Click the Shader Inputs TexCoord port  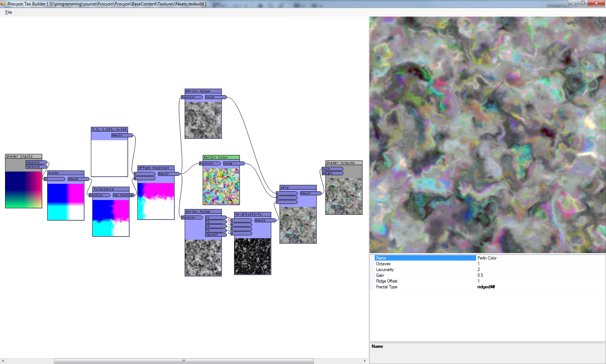click(36, 167)
